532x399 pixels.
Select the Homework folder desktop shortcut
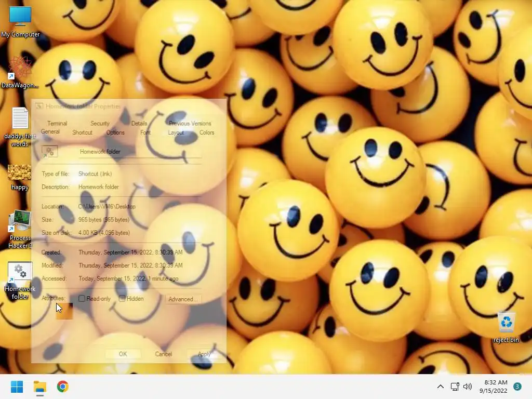pyautogui.click(x=20, y=281)
